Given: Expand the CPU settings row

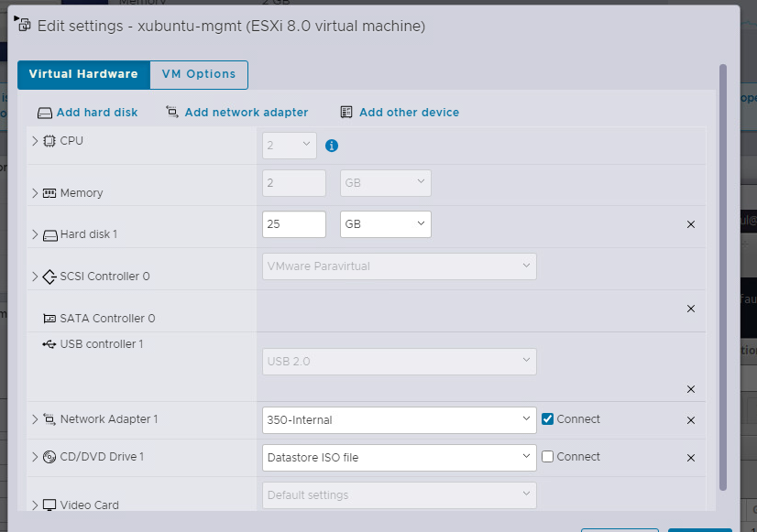Looking at the screenshot, I should [x=36, y=141].
